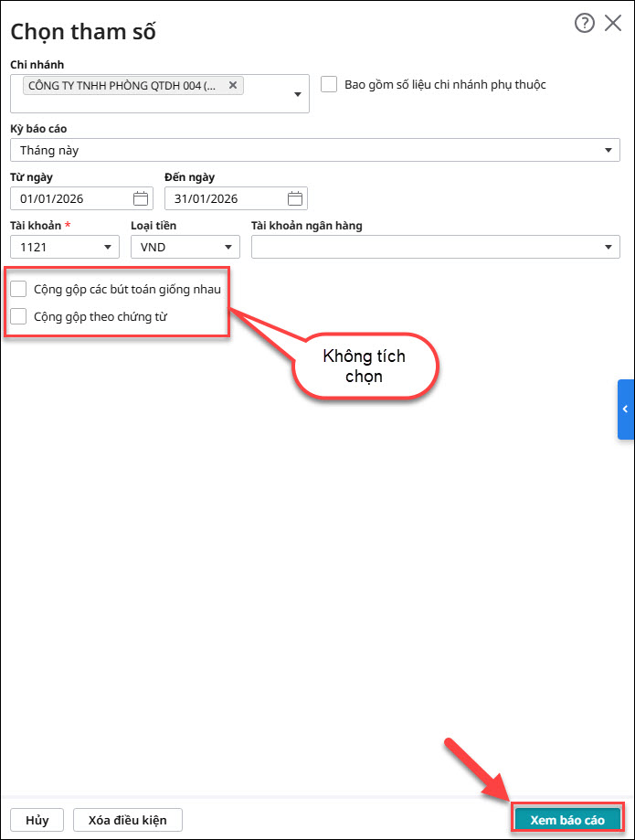Open calendar picker for Đến ngày

[295, 198]
